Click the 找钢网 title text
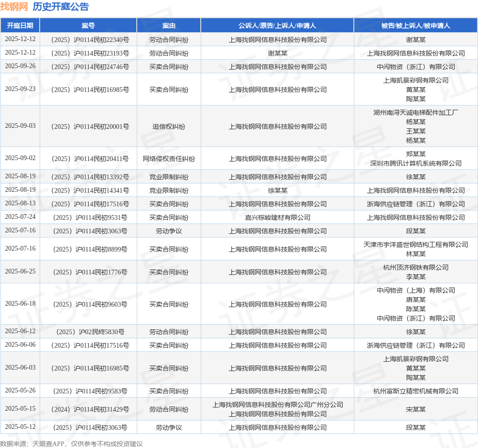The image size is (478, 448). [14, 7]
